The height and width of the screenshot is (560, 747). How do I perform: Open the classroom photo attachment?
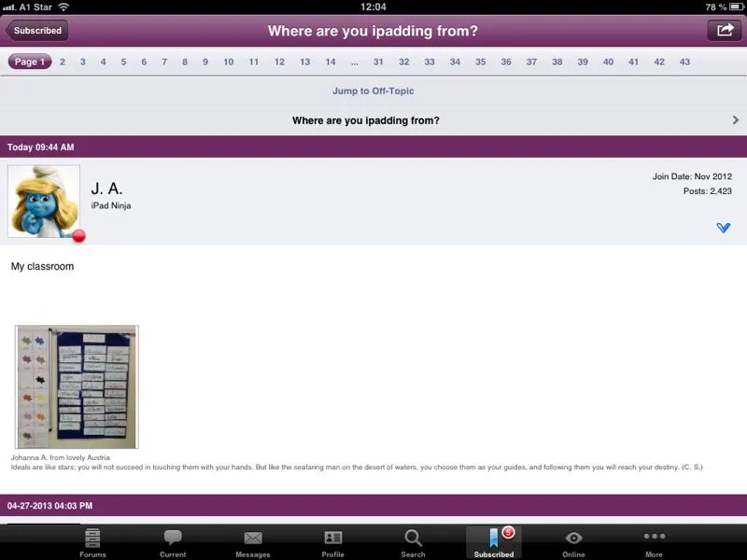tap(77, 386)
